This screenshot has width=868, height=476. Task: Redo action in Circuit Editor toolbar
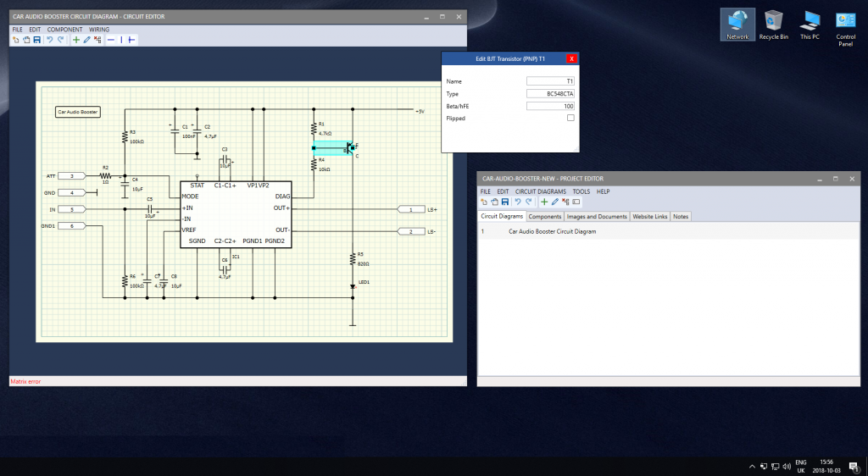(61, 40)
